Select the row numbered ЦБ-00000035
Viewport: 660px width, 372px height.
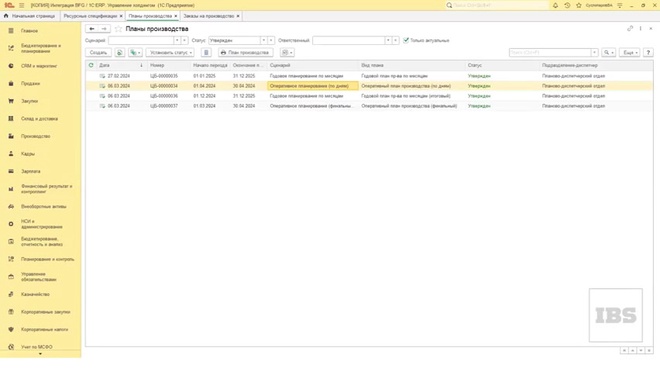(x=369, y=76)
